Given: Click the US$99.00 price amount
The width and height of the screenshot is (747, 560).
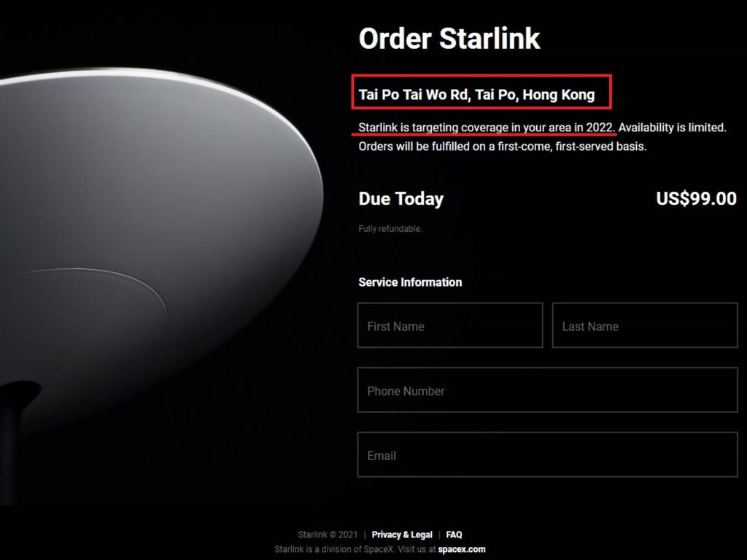Looking at the screenshot, I should (x=697, y=198).
